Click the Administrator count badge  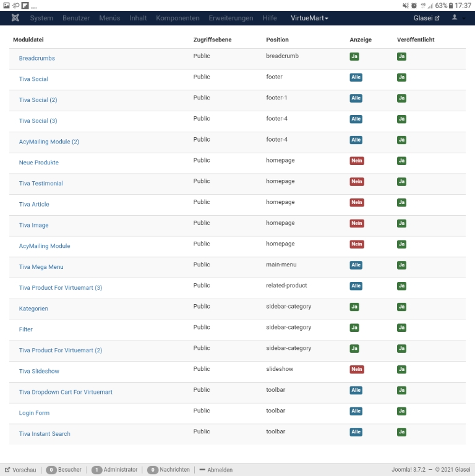pyautogui.click(x=96, y=470)
